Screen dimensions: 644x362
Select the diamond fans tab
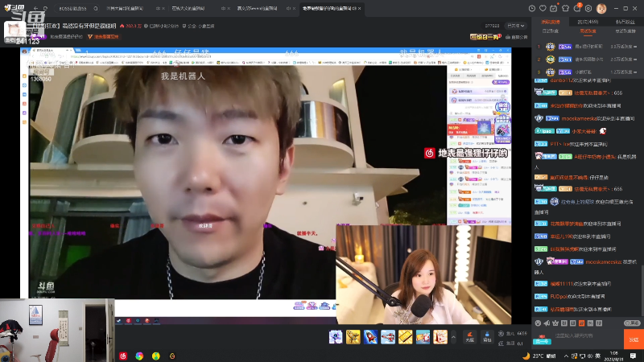pyautogui.click(x=625, y=22)
